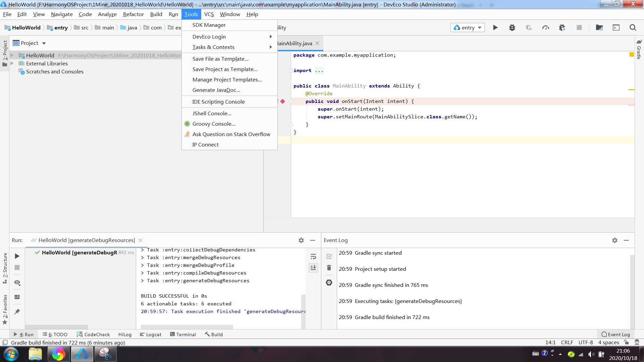
Task: Open DevEco Studio from Windows taskbar
Action: 82,354
